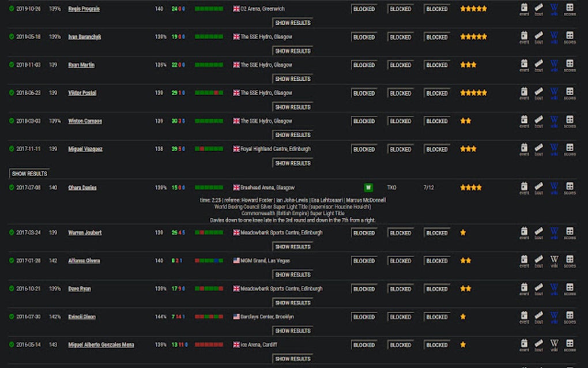Click the wiki icon for the Alfonso Olvera fight
Image resolution: width=588 pixels, height=368 pixels.
553,260
